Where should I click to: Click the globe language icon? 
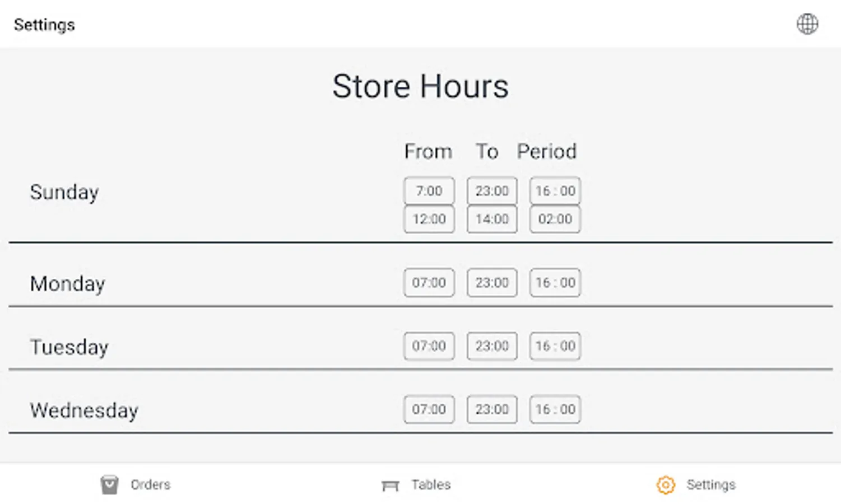coord(807,24)
